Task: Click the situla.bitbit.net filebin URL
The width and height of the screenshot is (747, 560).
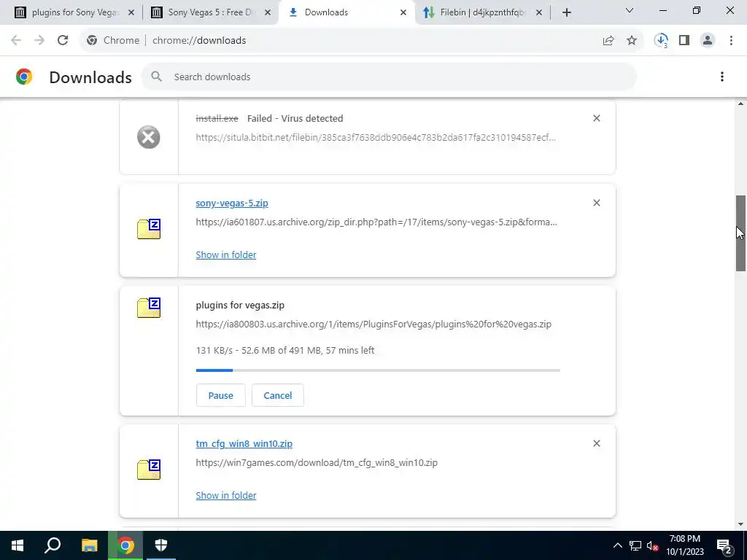Action: pos(376,137)
